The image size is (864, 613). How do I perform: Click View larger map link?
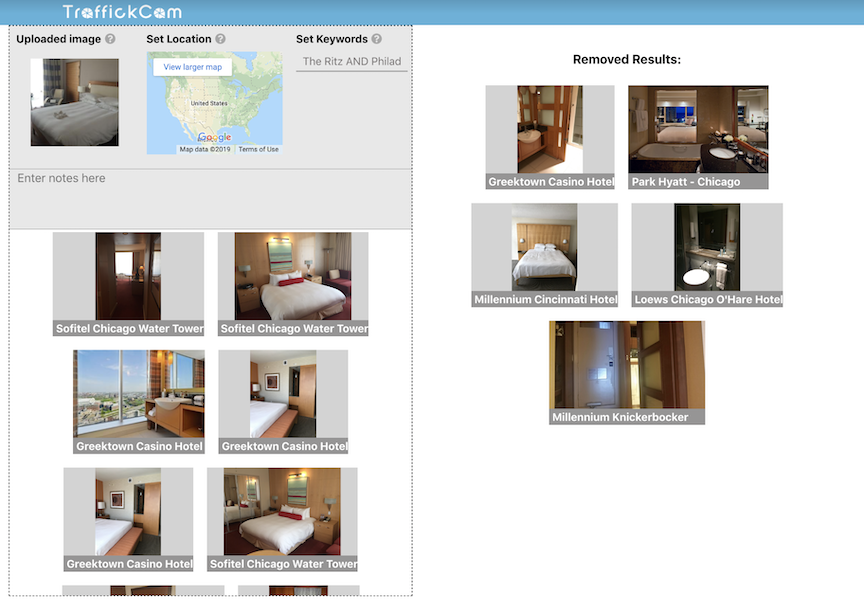[x=192, y=67]
